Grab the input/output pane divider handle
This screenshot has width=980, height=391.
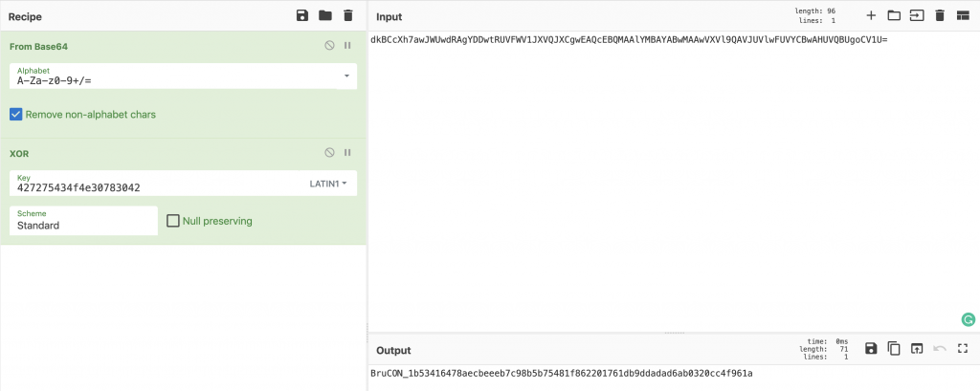674,333
